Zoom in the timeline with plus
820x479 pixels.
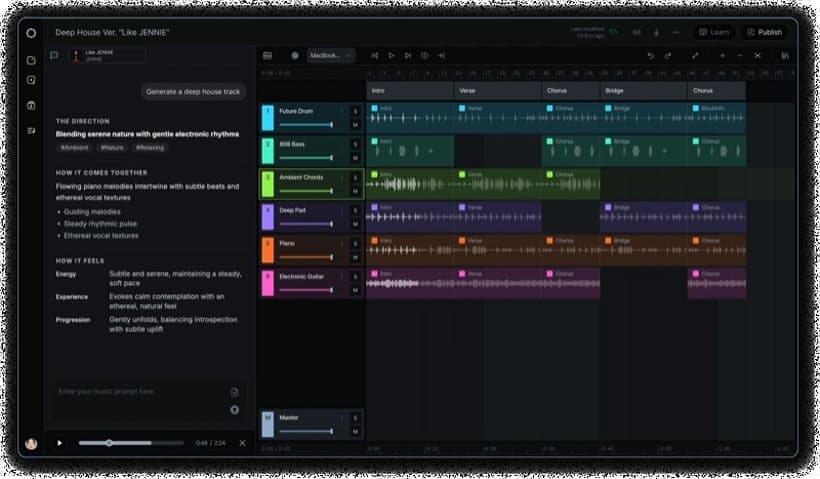click(x=723, y=55)
